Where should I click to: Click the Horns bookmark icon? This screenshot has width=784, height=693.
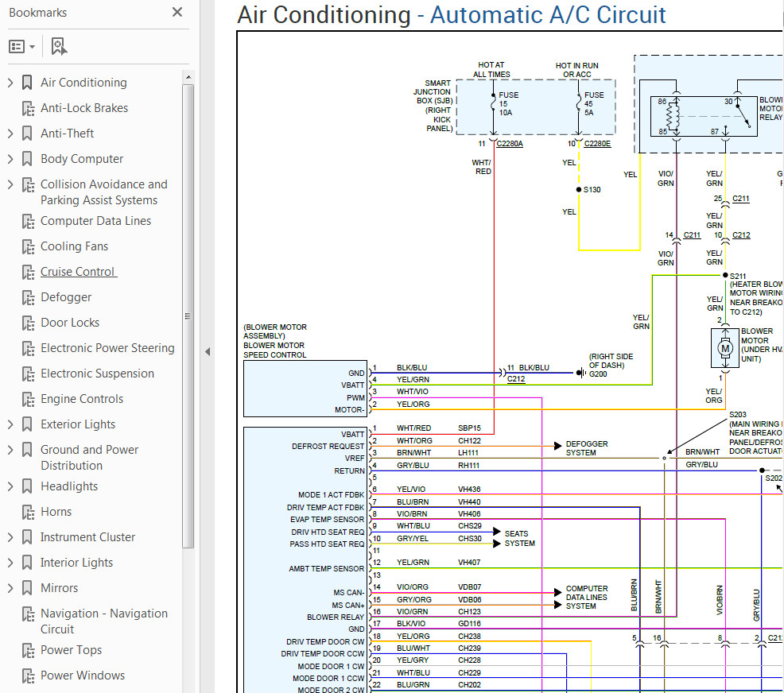(x=28, y=513)
